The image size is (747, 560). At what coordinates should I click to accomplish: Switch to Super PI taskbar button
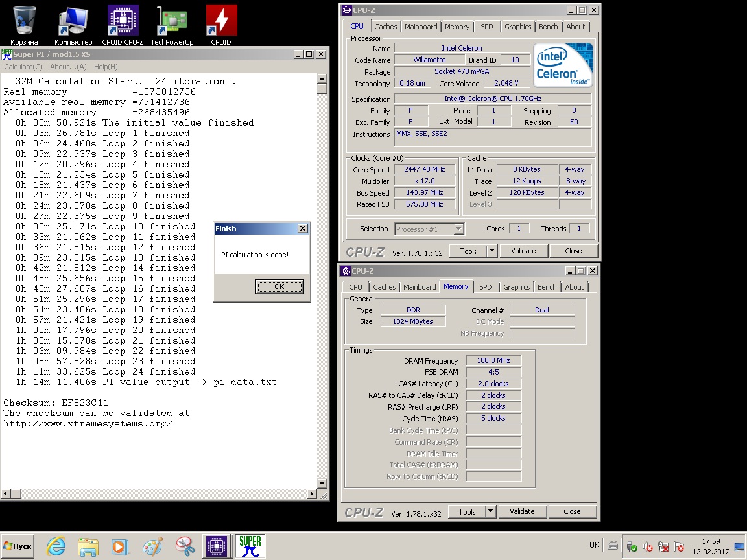pos(250,546)
